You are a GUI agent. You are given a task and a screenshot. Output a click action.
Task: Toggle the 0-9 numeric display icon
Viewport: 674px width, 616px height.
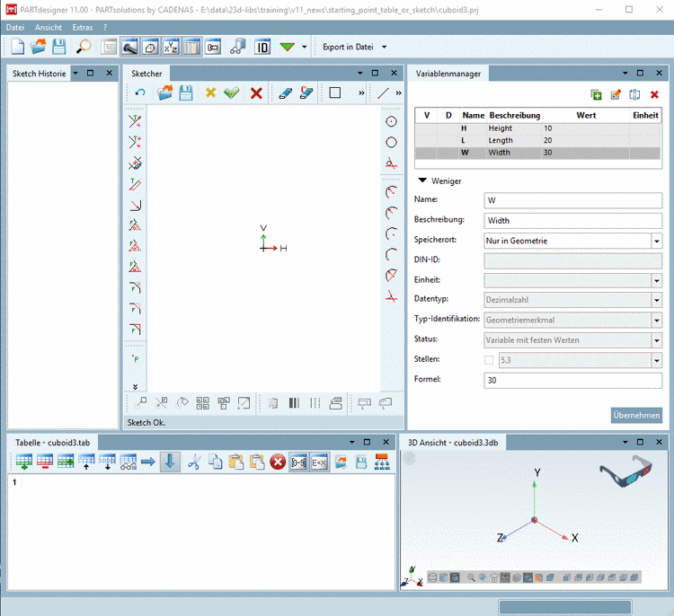point(298,462)
